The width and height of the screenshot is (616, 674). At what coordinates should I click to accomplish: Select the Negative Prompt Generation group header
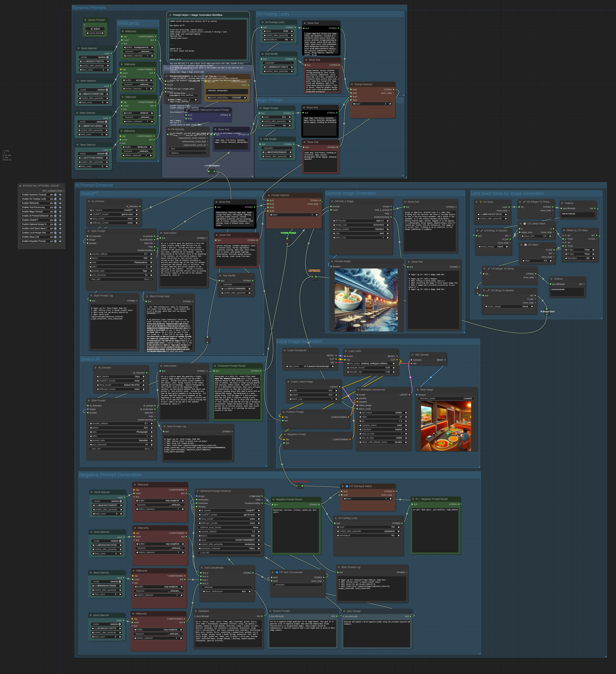pos(110,475)
